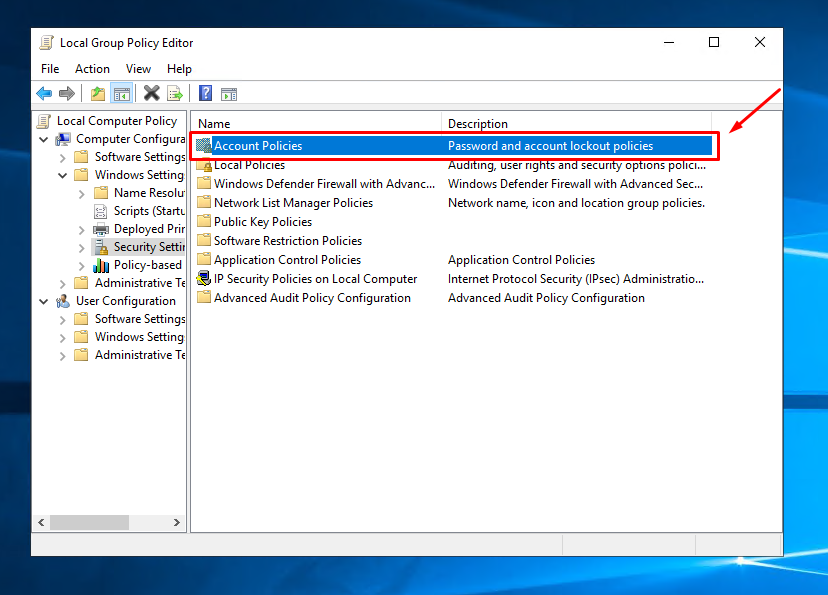Expand the Name Resolution Policy node
This screenshot has width=828, height=595.
pos(81,194)
